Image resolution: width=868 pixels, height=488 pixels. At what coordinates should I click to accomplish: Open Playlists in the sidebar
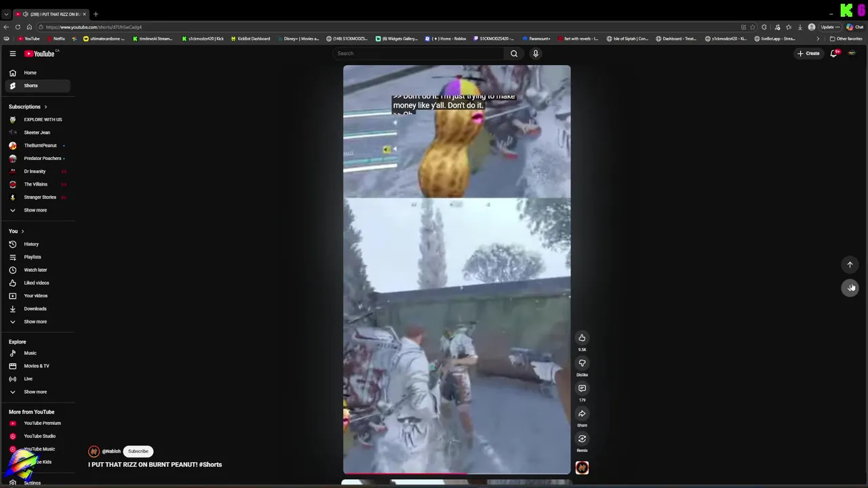point(37,257)
